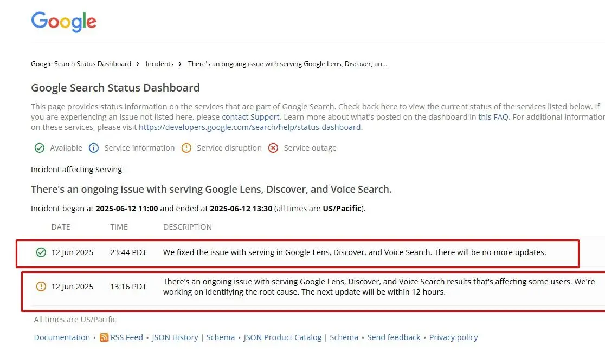Open the Documentation footer link
Screen dimensions: 605x364
(62, 337)
